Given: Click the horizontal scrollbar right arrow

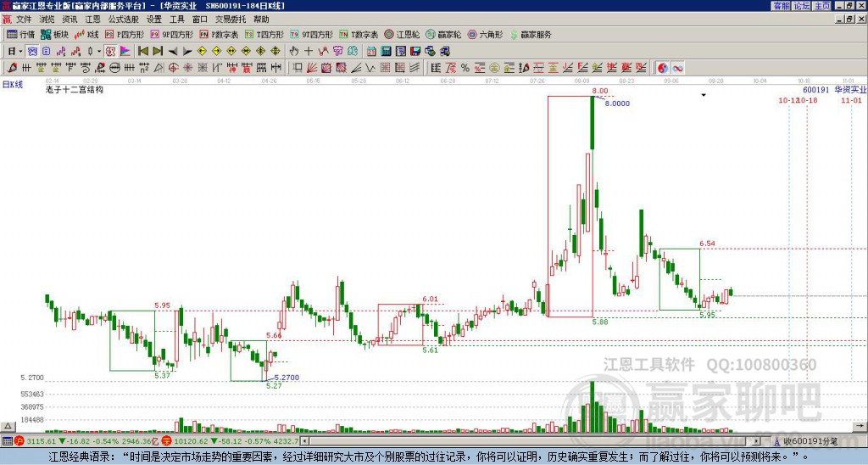Looking at the screenshot, I should coord(756,441).
